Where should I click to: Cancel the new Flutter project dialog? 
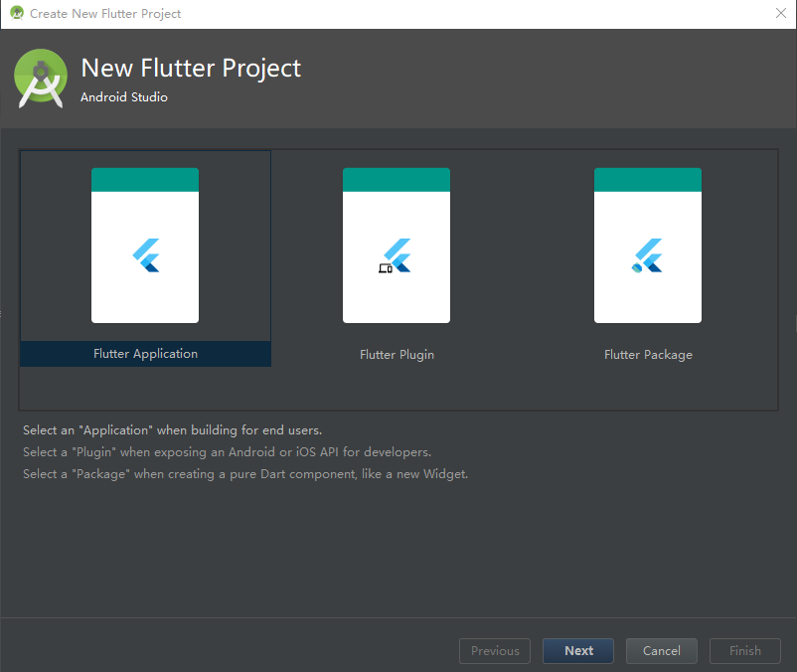tap(661, 651)
